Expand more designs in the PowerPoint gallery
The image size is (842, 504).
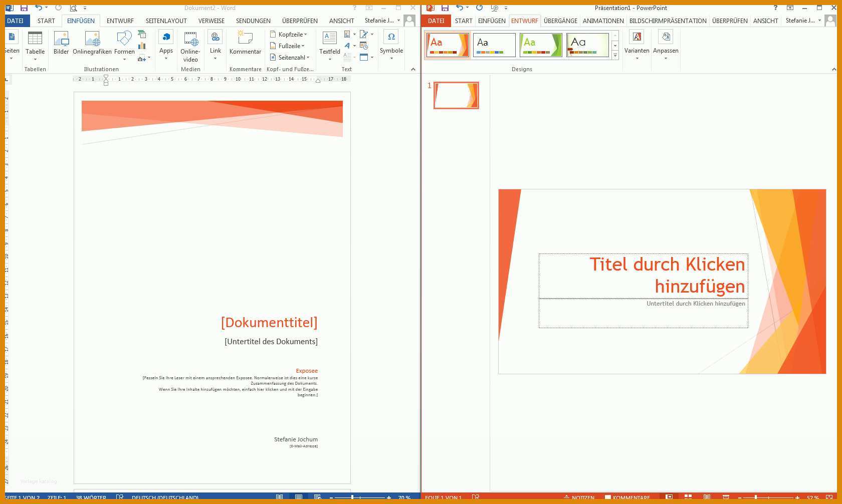click(x=615, y=56)
